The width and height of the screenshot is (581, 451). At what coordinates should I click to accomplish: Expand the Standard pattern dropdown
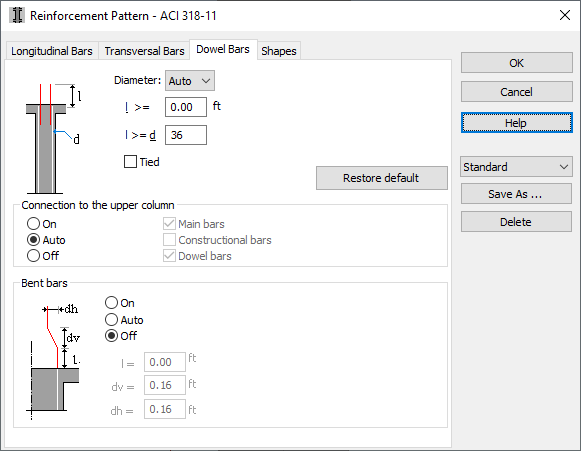coord(516,167)
